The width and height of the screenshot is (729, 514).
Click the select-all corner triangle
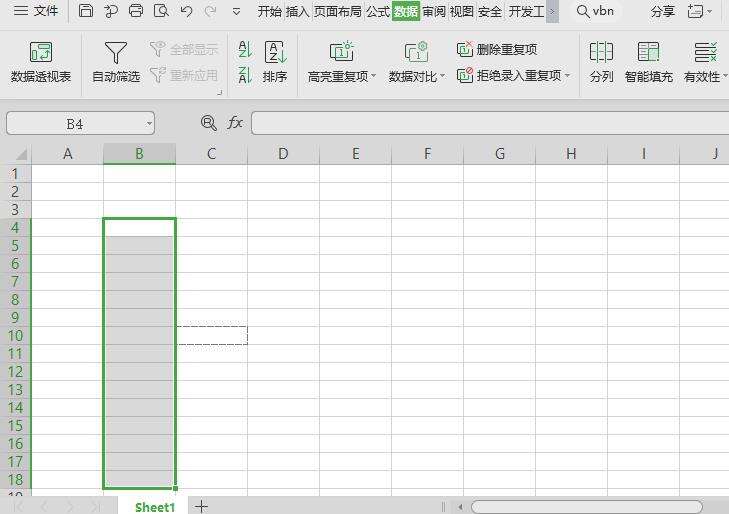click(x=21, y=154)
